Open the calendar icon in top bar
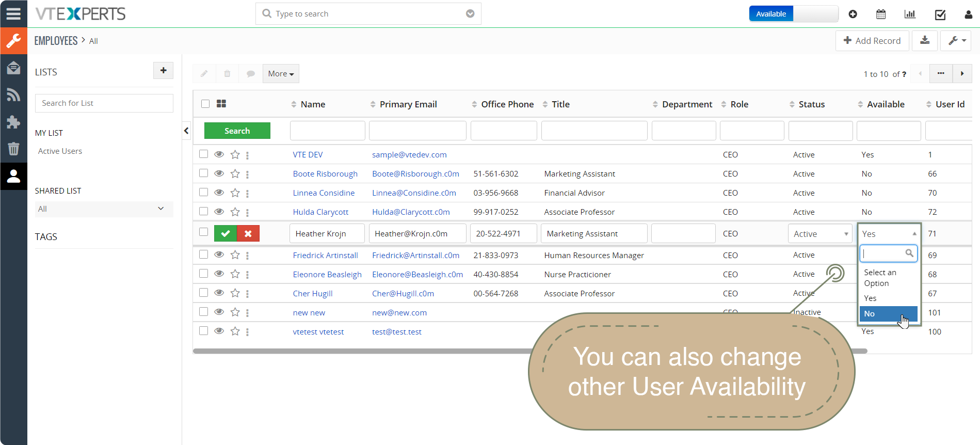 click(881, 14)
